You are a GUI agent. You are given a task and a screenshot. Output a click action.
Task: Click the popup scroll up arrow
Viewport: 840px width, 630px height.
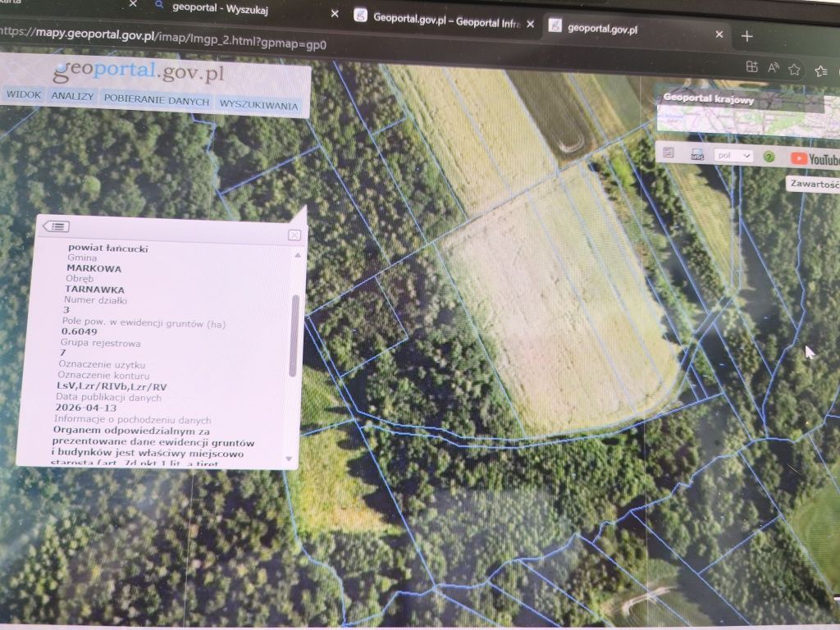pos(298,255)
